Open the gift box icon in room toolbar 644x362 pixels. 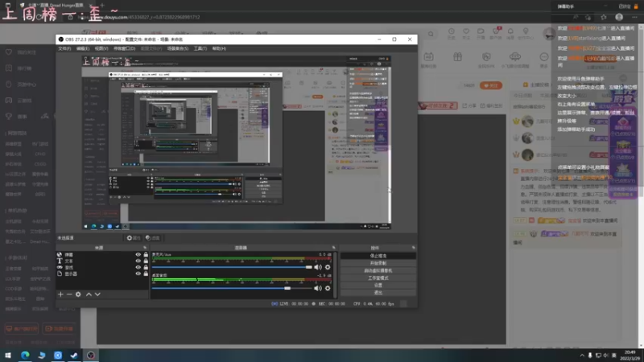pyautogui.click(x=457, y=56)
